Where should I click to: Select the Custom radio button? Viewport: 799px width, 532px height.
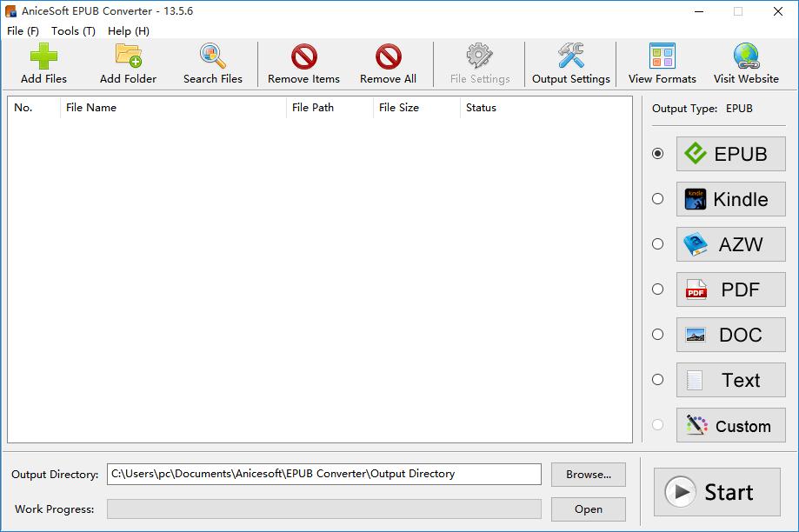[658, 424]
